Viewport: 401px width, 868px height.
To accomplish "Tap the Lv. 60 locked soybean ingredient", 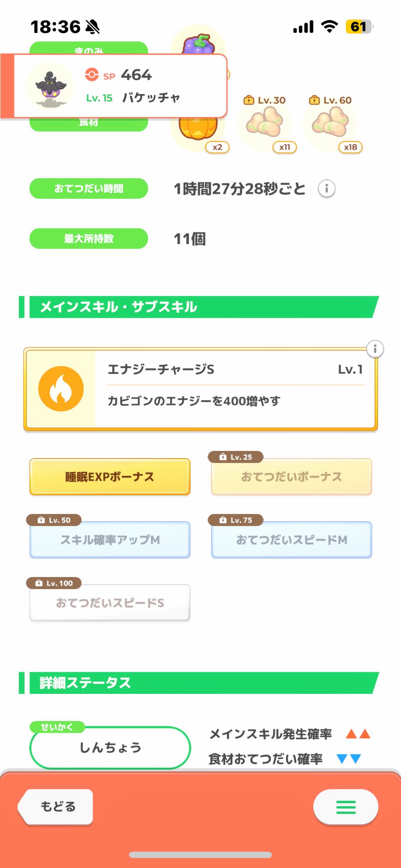I will coord(331,123).
